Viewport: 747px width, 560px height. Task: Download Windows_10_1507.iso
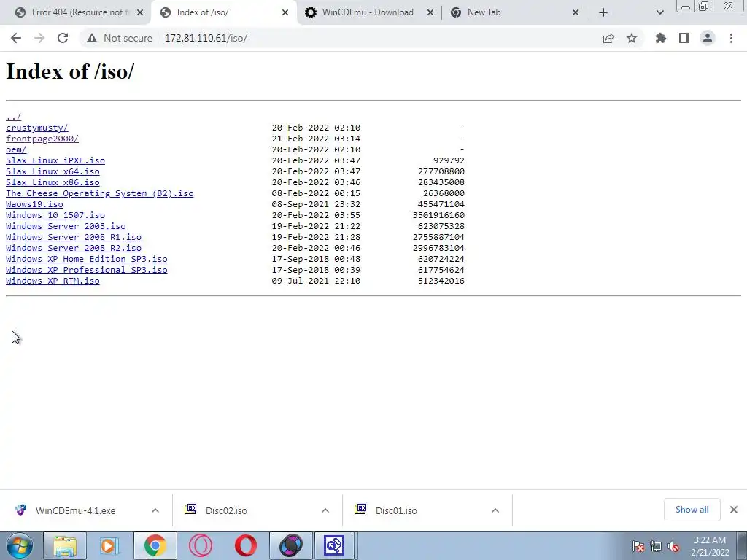pyautogui.click(x=55, y=215)
